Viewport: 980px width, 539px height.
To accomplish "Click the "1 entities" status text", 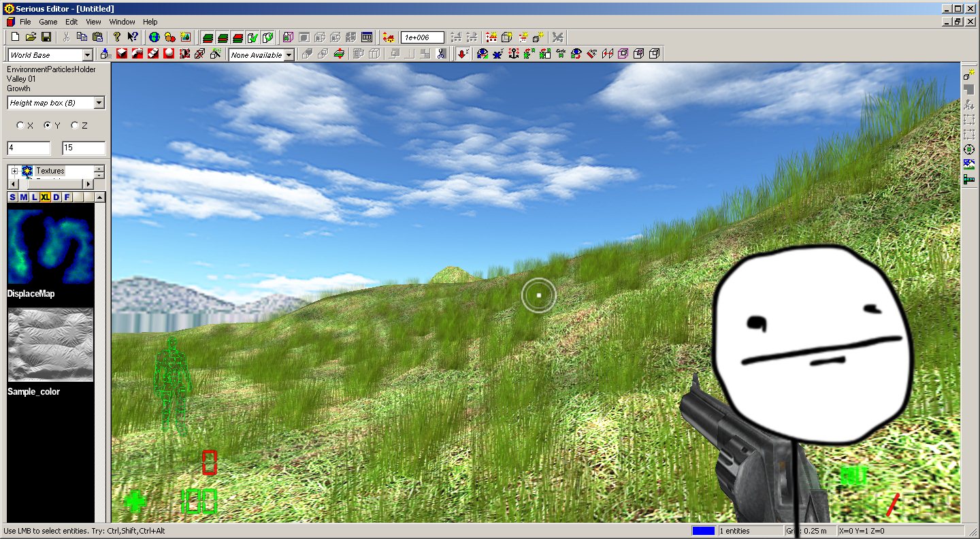I will pyautogui.click(x=734, y=531).
